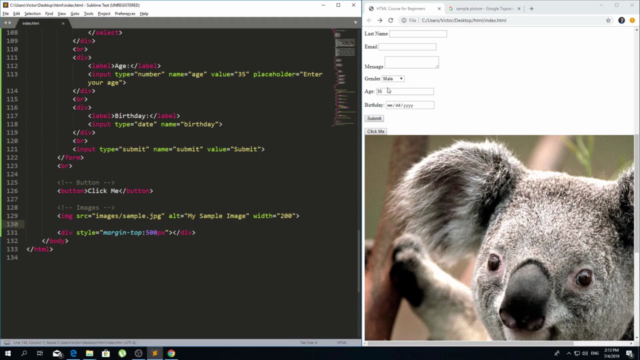Show hidden system tray icons
Viewport: 640px width, 360px height.
(x=569, y=353)
